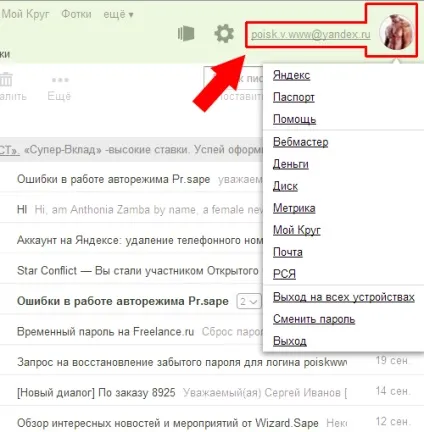Open HI email from Anthonia Zamba
This screenshot has width=424, height=432.
[x=131, y=210]
